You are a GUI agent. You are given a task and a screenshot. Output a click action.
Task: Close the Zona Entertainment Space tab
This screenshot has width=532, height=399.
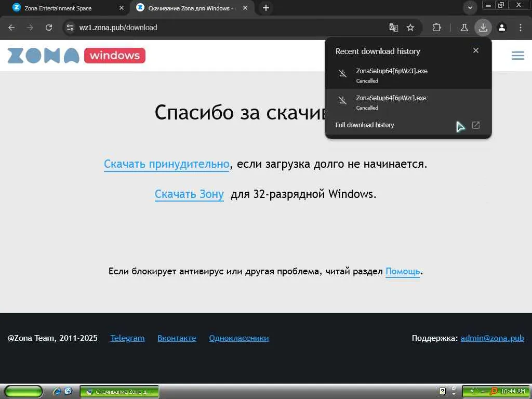coord(122,8)
